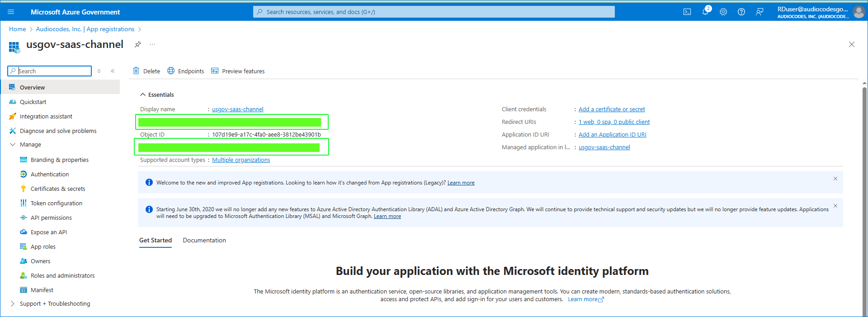868x317 pixels.
Task: Click the Branding & properties icon
Action: 24,160
